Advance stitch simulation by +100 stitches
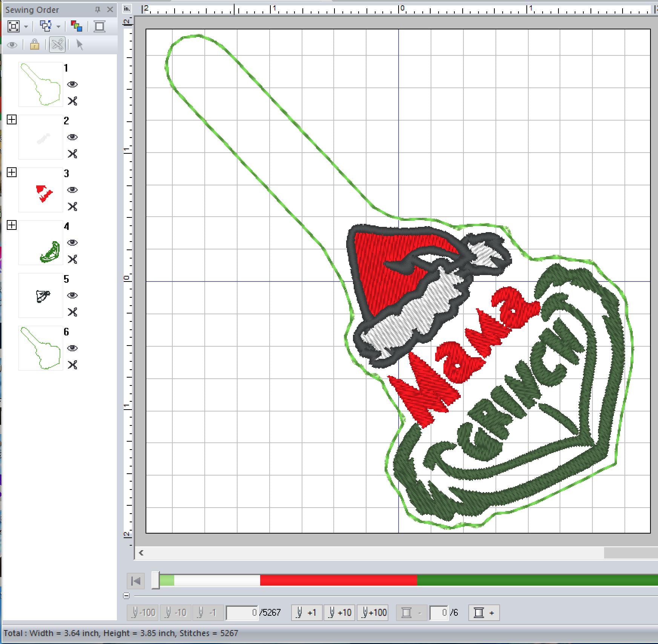Image resolution: width=658 pixels, height=644 pixels. click(x=374, y=613)
